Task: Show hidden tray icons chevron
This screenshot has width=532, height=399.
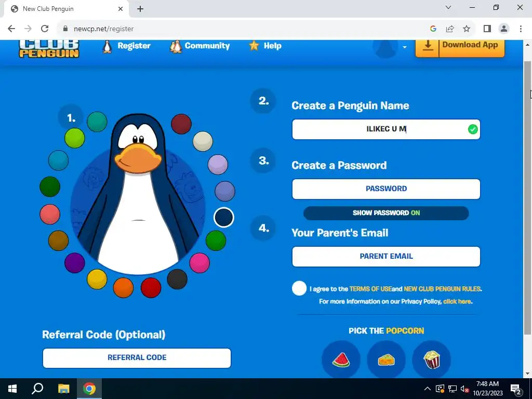Action: [x=428, y=389]
